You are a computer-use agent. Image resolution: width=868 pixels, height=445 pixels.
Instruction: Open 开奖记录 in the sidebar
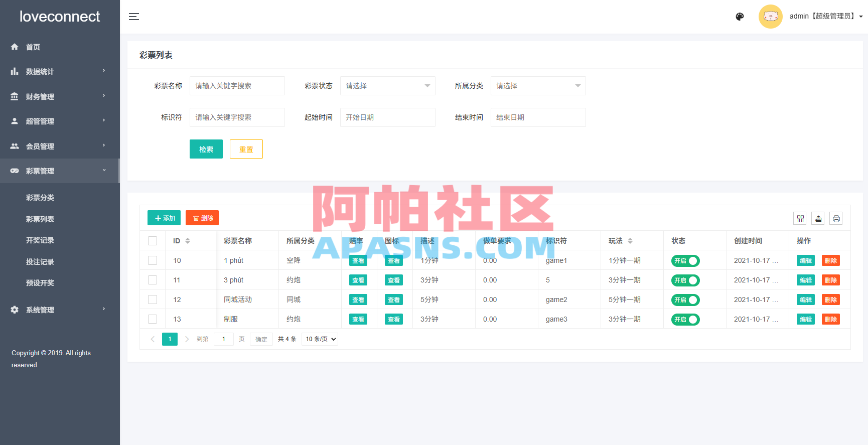[x=40, y=240]
